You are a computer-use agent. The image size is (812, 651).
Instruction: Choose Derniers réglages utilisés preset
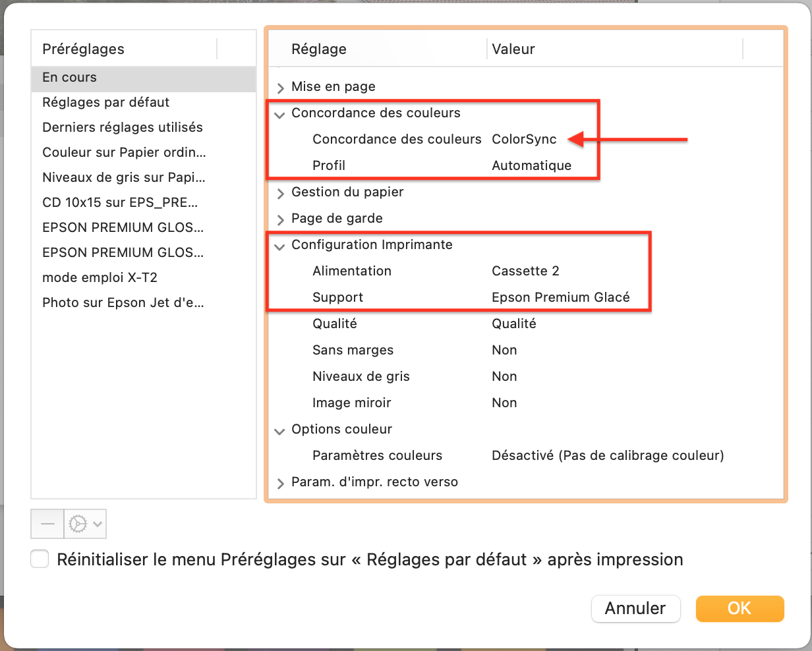coord(144,128)
